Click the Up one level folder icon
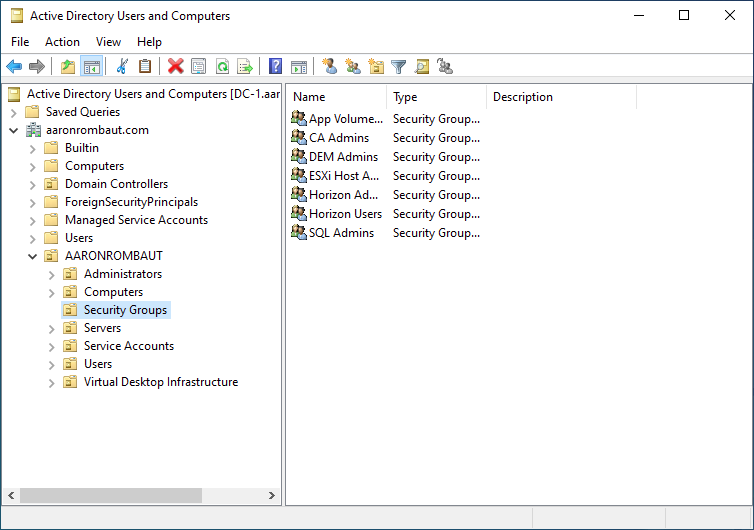Screen dimensions: 754x530 tap(68, 67)
